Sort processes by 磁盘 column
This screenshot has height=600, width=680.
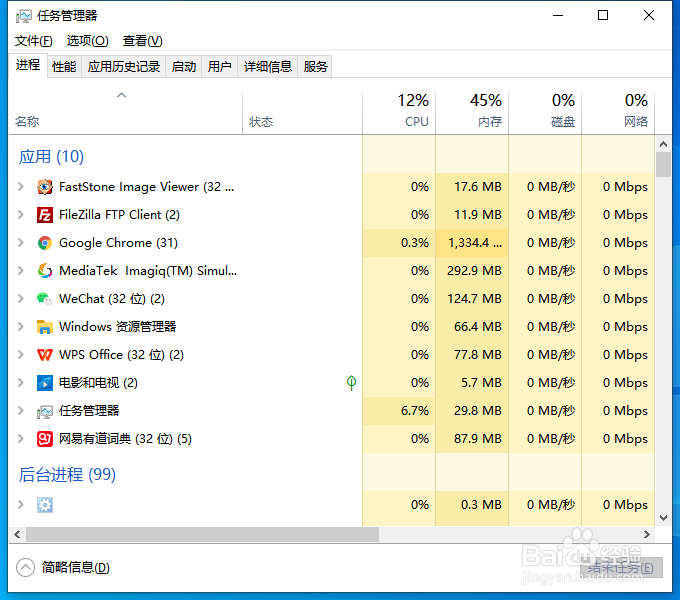(x=545, y=112)
